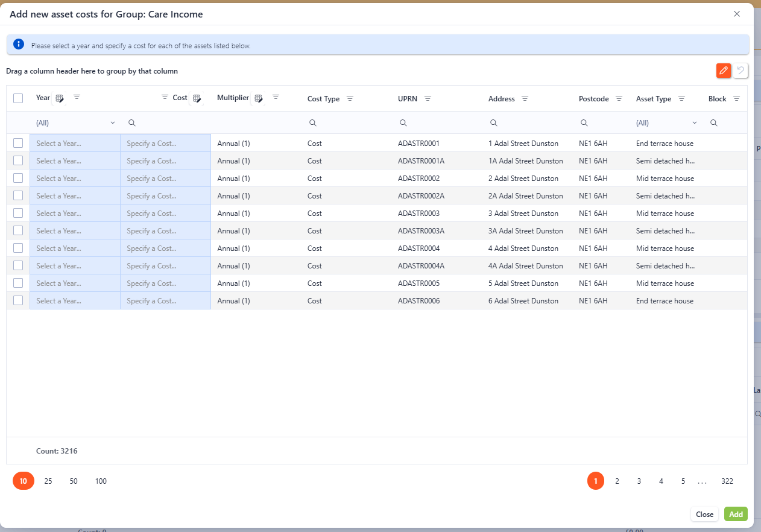Click the undo arrow icon
The height and width of the screenshot is (532, 761).
(x=740, y=71)
